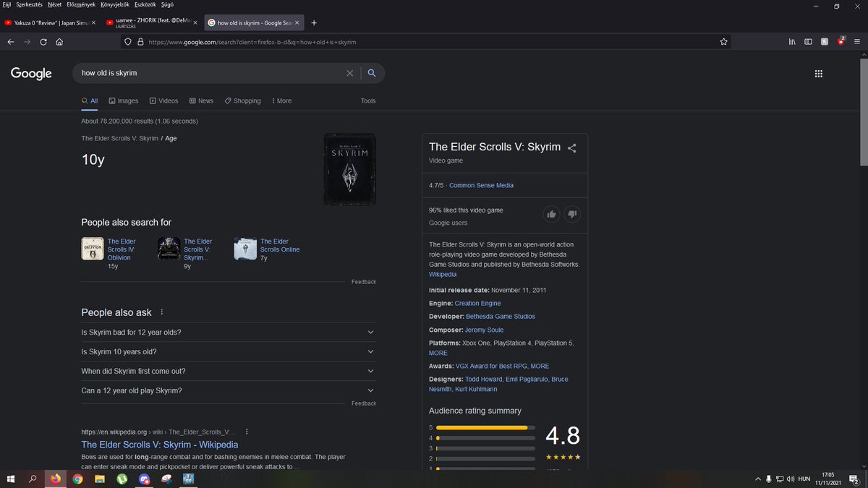This screenshot has height=488, width=868.
Task: Switch to the News results tab
Action: click(201, 100)
